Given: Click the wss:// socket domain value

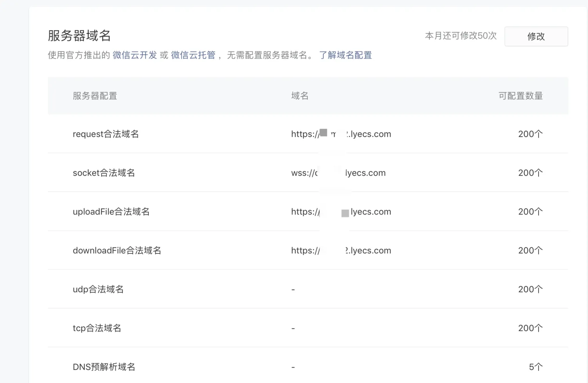Looking at the screenshot, I should coord(338,173).
